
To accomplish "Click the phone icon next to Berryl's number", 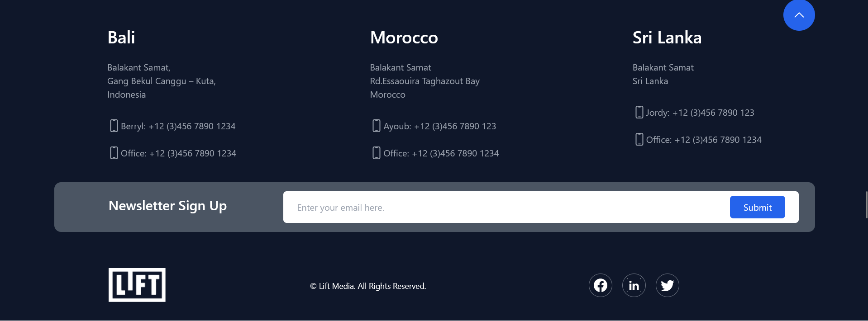I will coord(114,126).
